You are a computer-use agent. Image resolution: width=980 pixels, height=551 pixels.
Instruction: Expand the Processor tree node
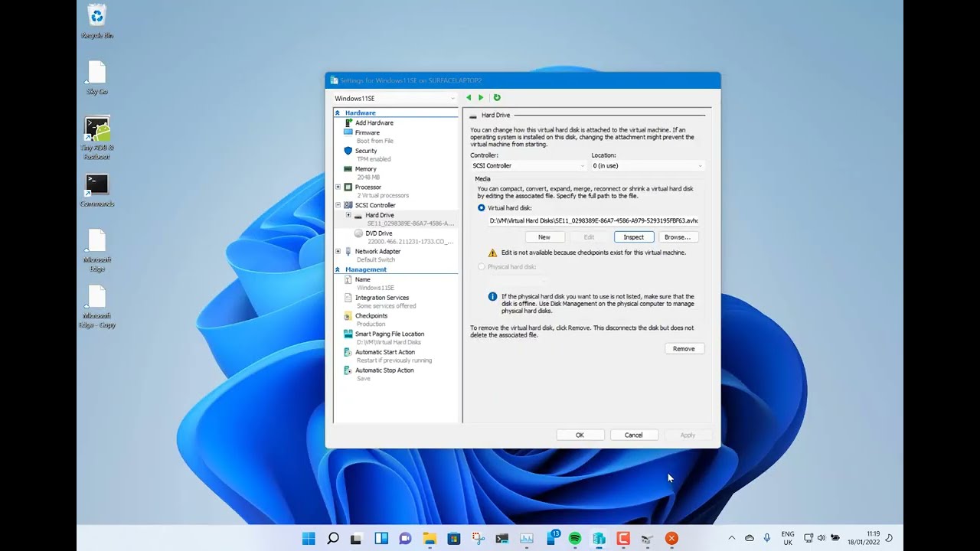(x=338, y=187)
